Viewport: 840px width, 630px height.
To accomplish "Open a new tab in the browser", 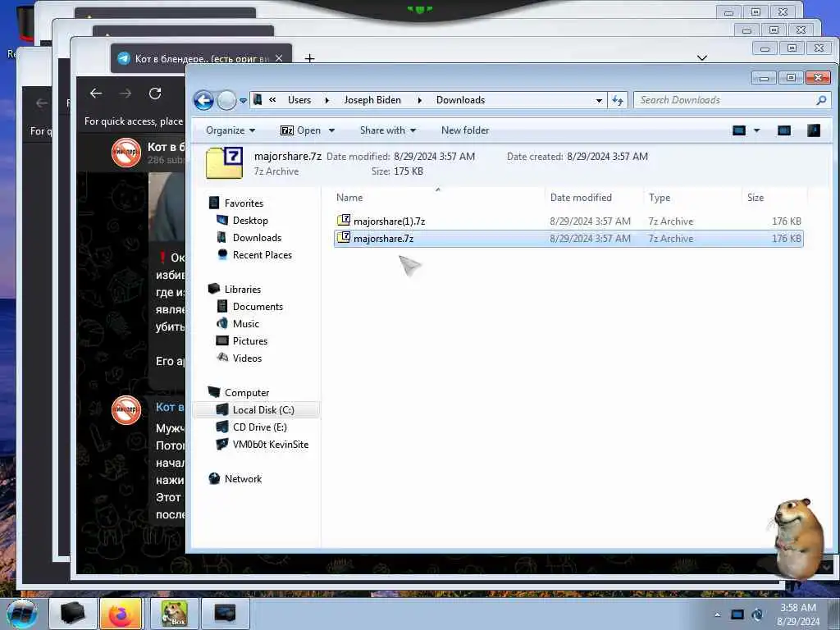I will pos(309,58).
